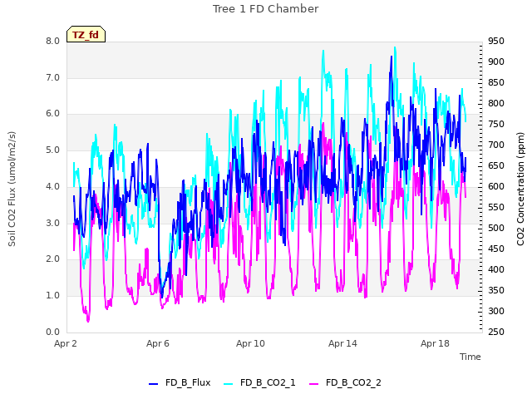The image size is (532, 399).
Task: Click the 5.0 left axis value
Action: 53,150
